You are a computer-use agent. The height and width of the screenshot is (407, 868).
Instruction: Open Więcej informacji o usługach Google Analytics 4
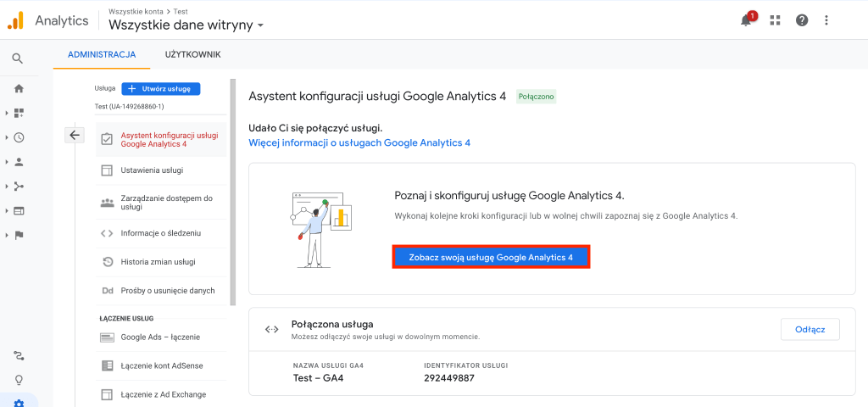point(359,142)
